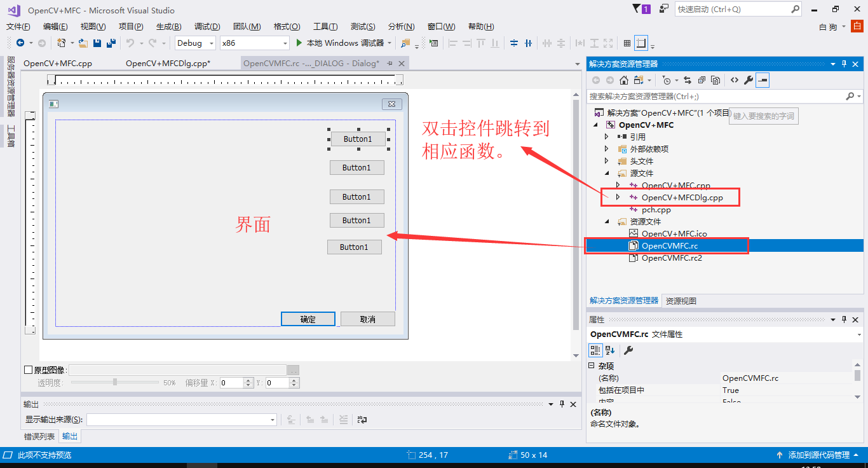The height and width of the screenshot is (468, 868).
Task: Click the Sync with Active Document icon
Action: 688,80
